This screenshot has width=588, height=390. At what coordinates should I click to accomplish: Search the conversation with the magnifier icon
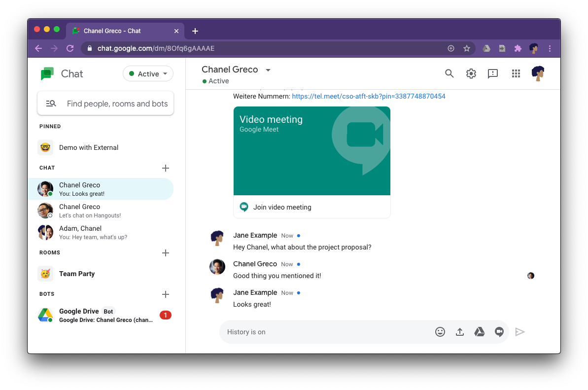click(x=449, y=73)
